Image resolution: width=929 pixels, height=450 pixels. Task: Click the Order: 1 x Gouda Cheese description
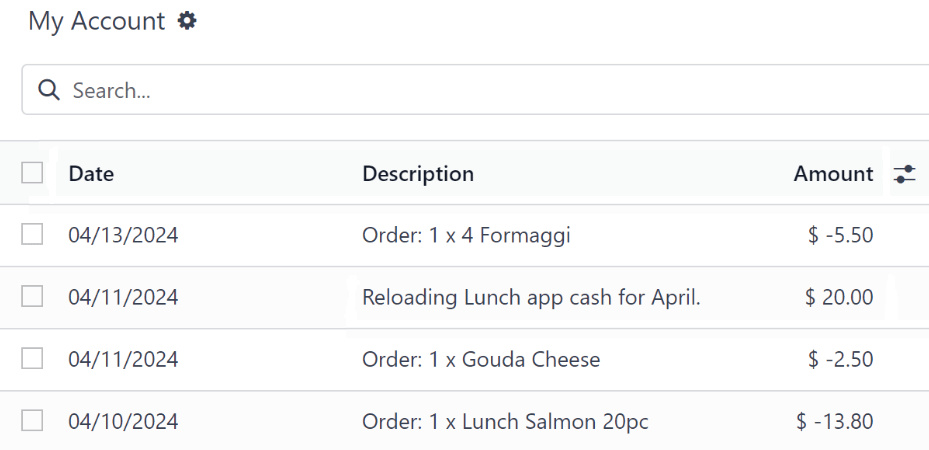point(481,359)
